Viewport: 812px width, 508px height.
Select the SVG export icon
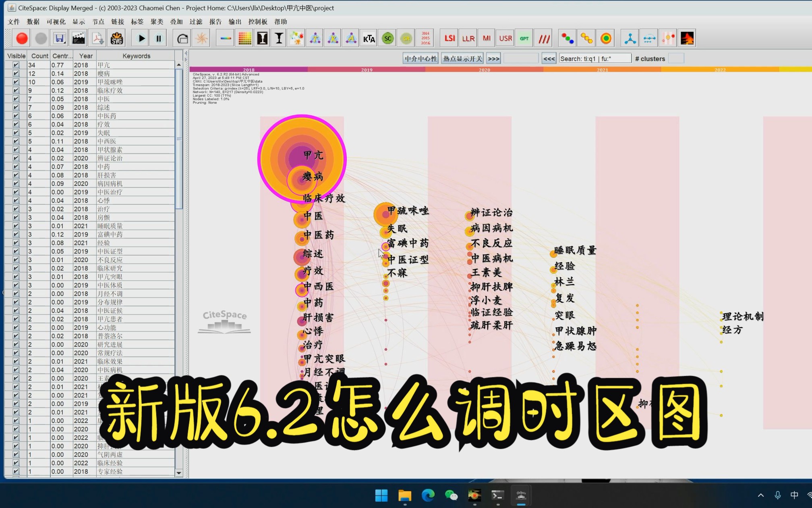click(x=117, y=38)
